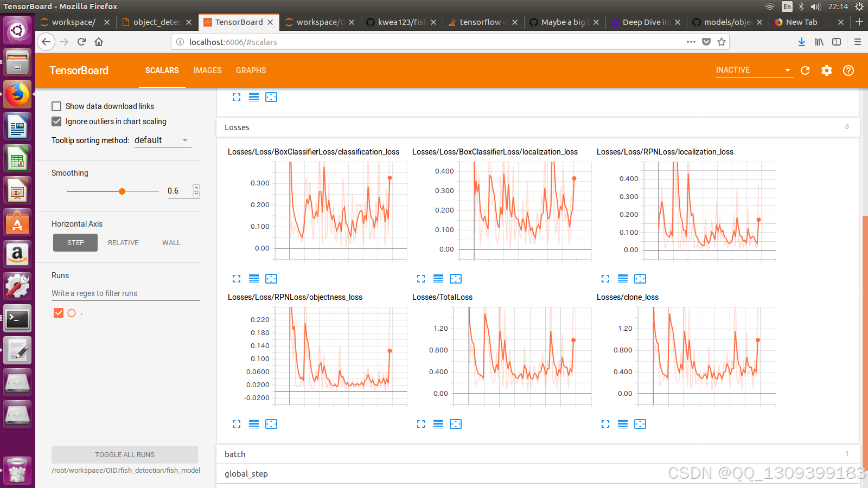
Task: Toggle log scale on clone_loss chart
Action: [x=623, y=424]
